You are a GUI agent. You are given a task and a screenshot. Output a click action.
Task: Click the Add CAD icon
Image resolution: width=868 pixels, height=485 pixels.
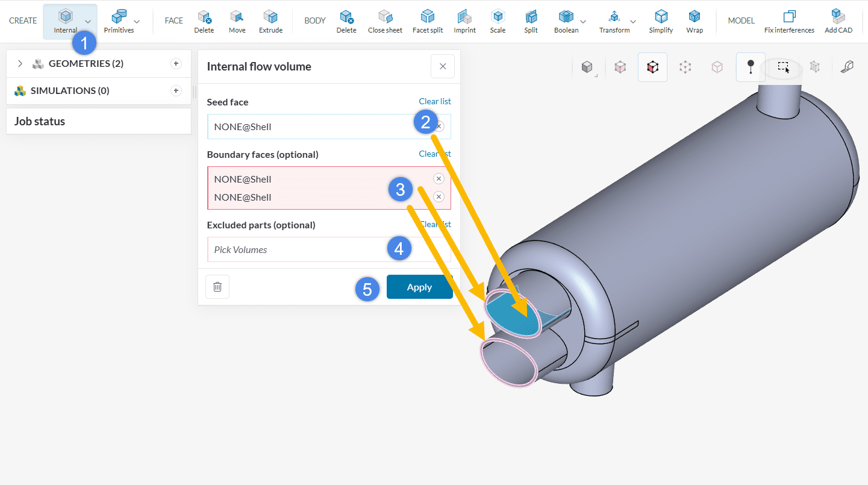tap(838, 21)
